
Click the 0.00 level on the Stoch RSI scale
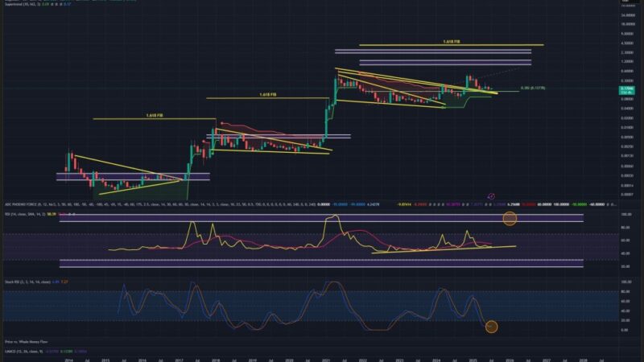tap(625, 330)
